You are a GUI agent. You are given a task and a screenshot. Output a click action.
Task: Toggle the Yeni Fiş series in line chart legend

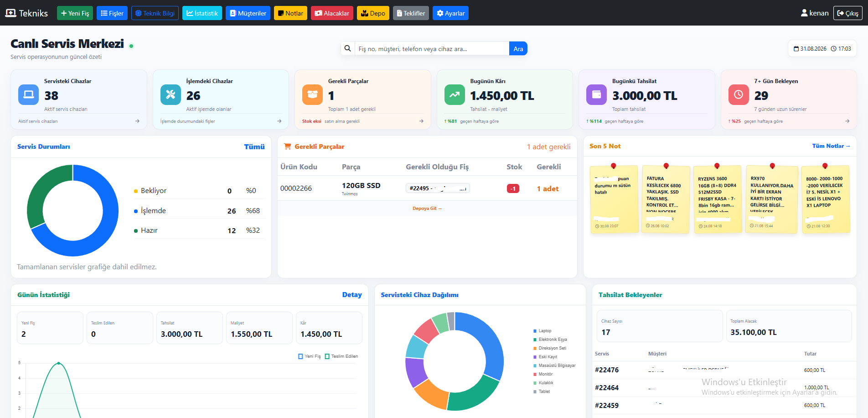click(x=310, y=356)
